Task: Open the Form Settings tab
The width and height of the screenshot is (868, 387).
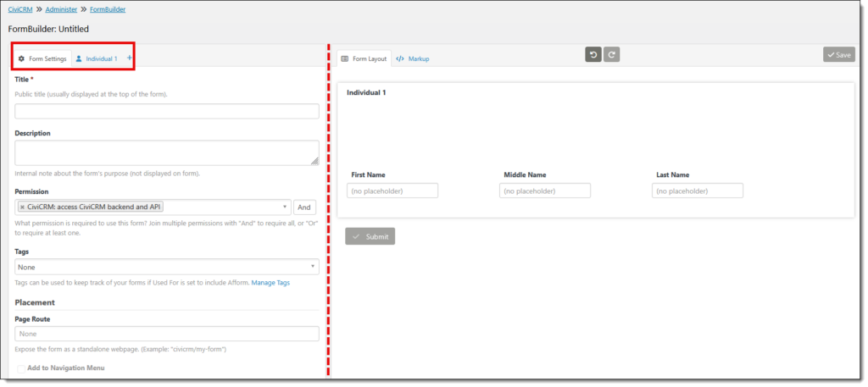Action: pos(42,58)
